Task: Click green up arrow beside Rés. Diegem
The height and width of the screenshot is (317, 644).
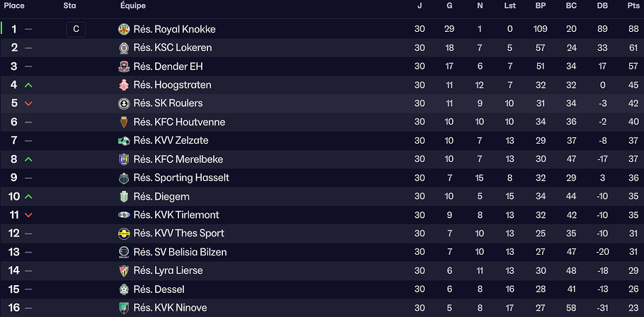Action: point(28,197)
